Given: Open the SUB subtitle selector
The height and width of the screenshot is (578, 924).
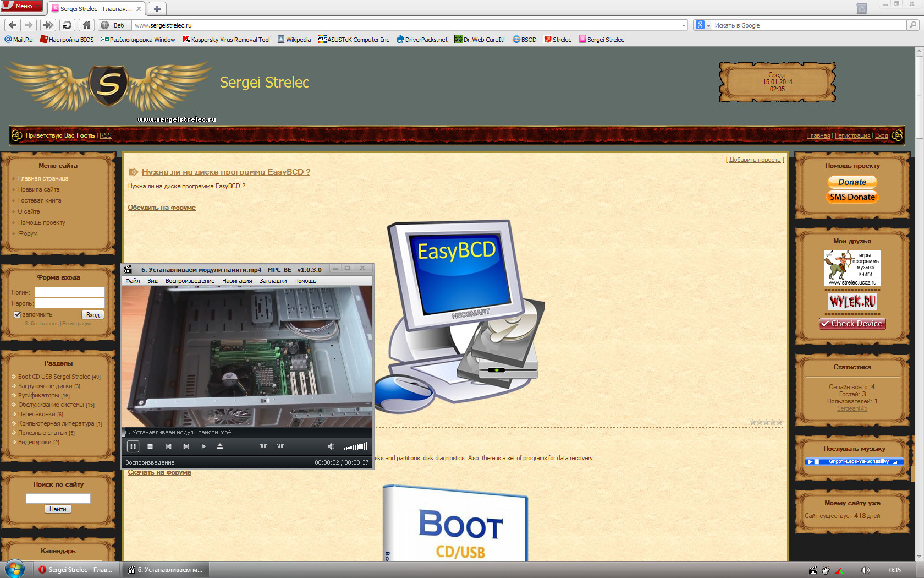Looking at the screenshot, I should pos(280,446).
